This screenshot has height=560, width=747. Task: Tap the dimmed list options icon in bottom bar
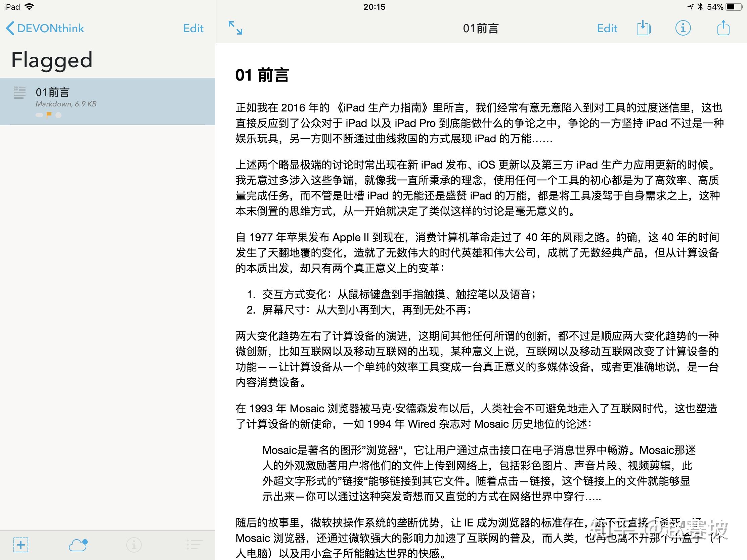(x=194, y=545)
